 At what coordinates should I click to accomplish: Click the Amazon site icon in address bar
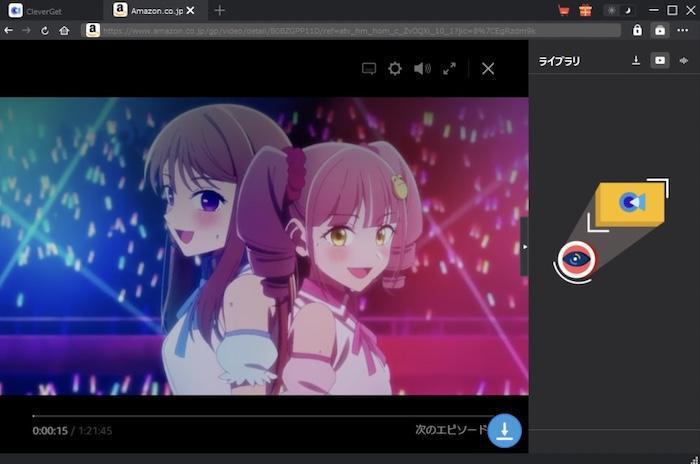coord(93,30)
